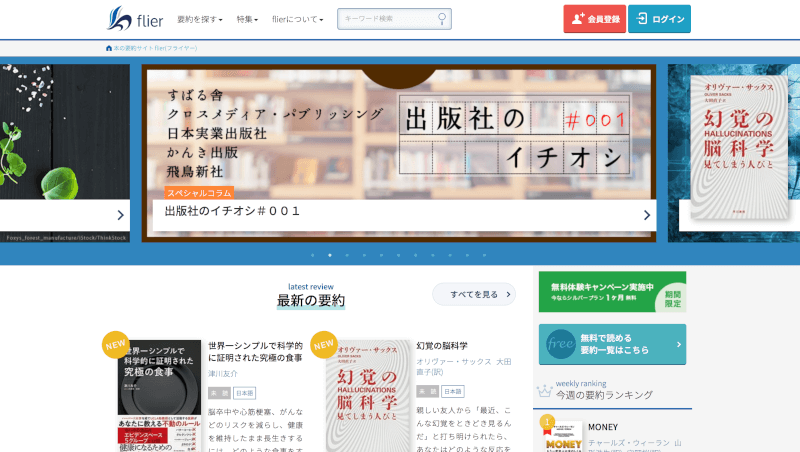Click the crown icon beside weekly ranking
The height and width of the screenshot is (452, 800).
[544, 390]
